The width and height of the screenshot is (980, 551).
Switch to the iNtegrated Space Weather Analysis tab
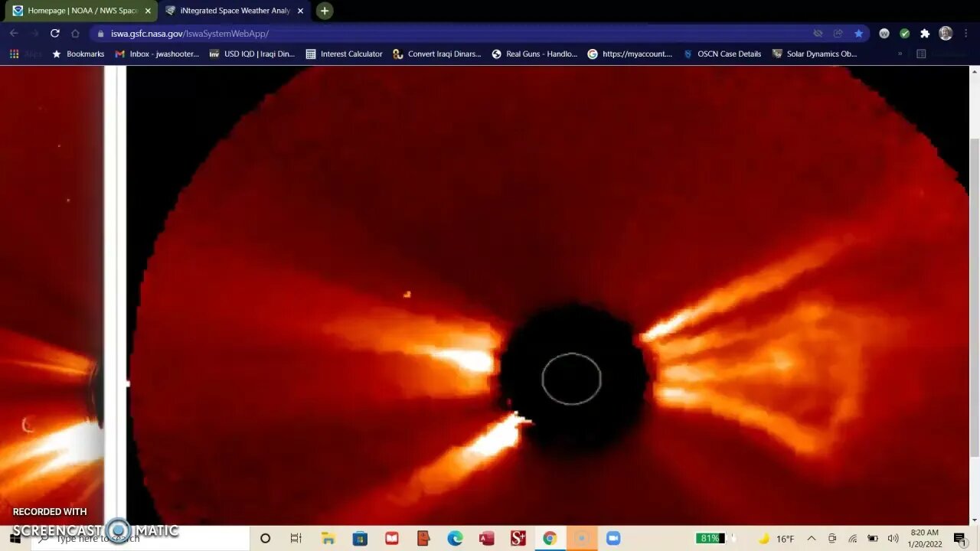pos(234,11)
